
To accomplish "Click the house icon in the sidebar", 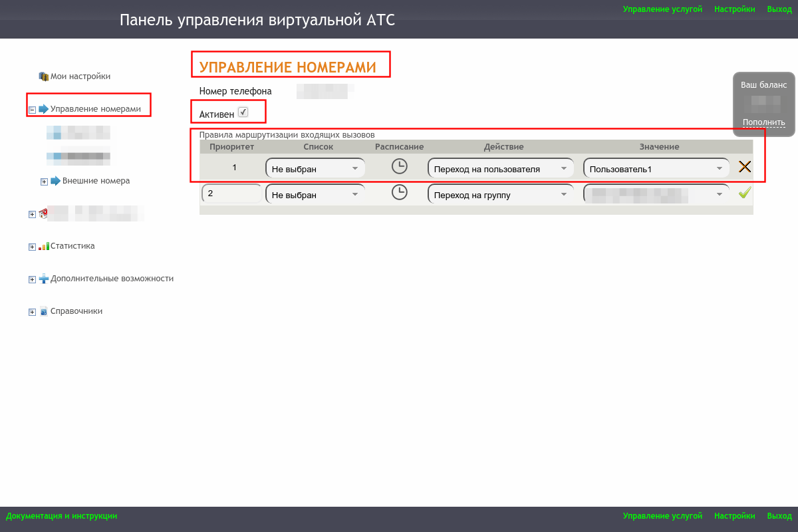I will coord(43,213).
